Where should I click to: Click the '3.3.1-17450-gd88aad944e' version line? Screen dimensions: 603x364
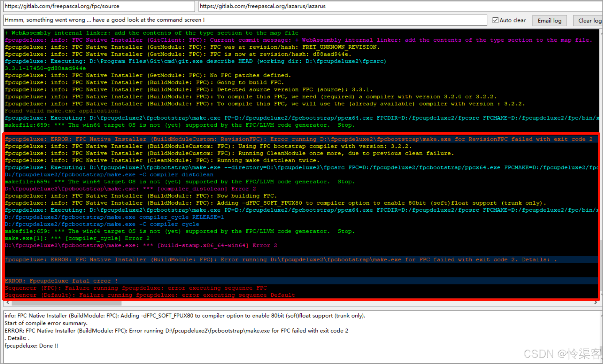(x=45, y=68)
